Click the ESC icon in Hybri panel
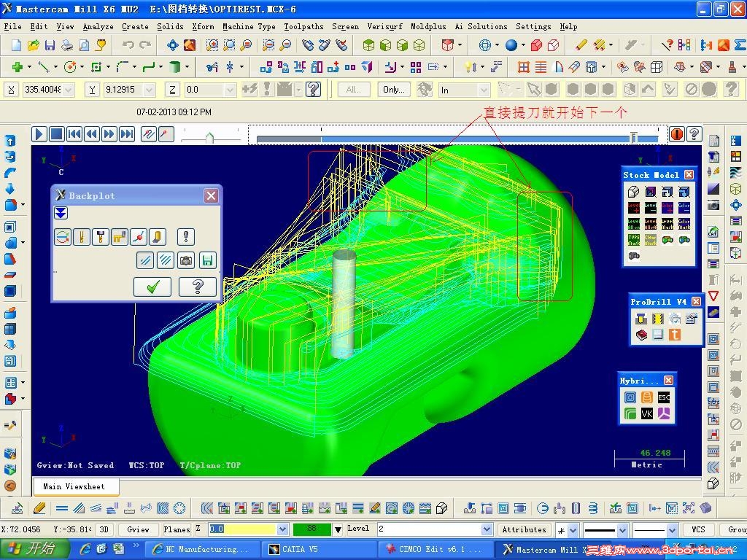 tap(664, 397)
